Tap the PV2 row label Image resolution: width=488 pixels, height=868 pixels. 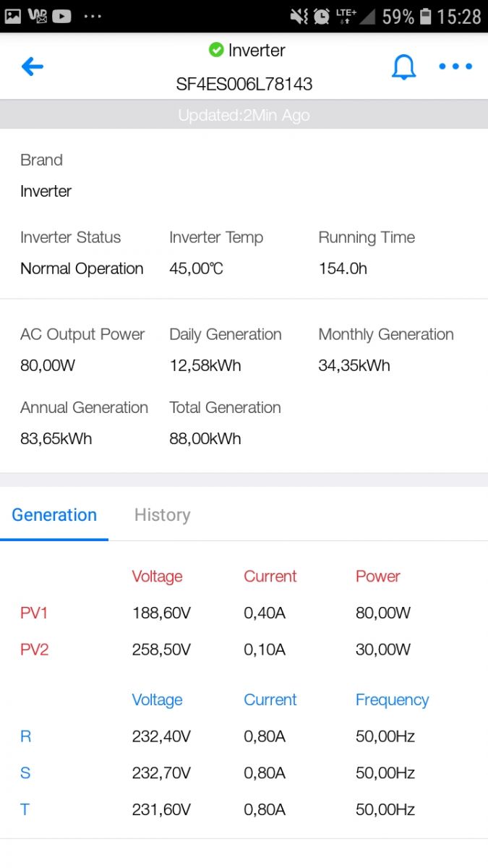34,650
